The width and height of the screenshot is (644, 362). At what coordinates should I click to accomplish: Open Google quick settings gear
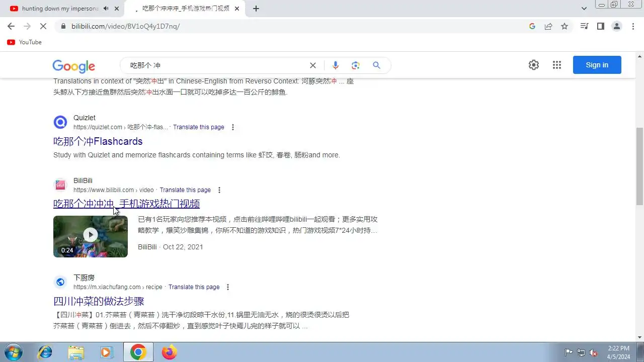pyautogui.click(x=534, y=65)
